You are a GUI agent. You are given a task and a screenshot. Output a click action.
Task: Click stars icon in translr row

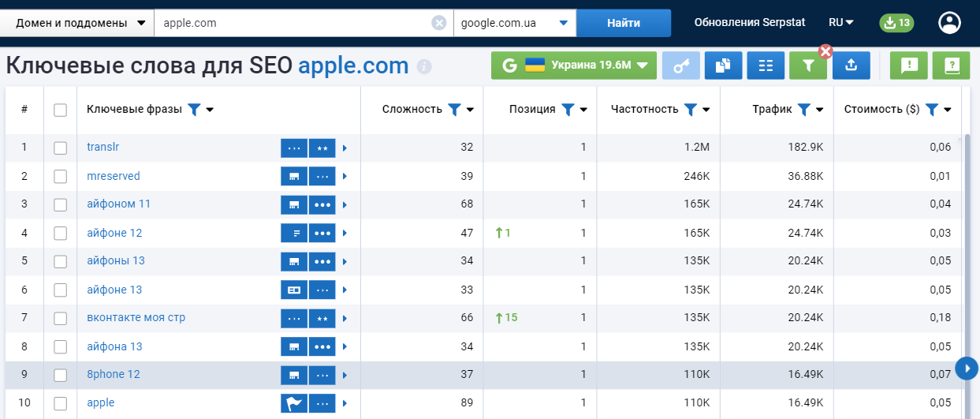tap(322, 148)
